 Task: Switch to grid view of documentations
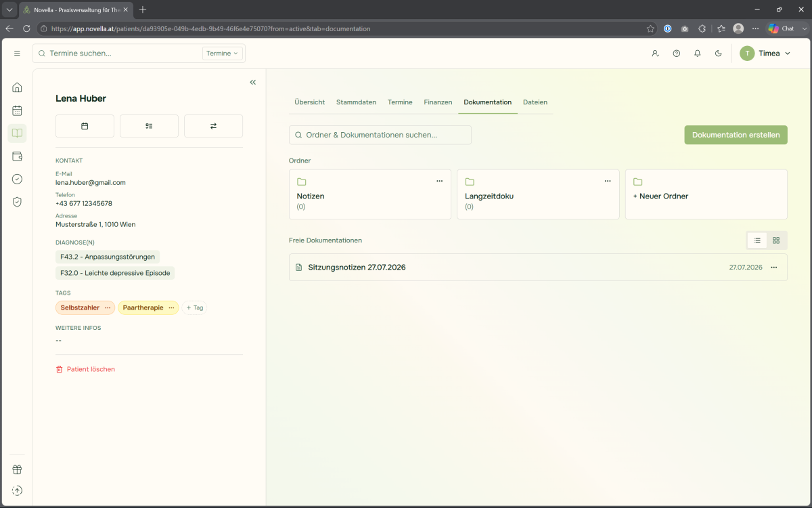(x=776, y=240)
